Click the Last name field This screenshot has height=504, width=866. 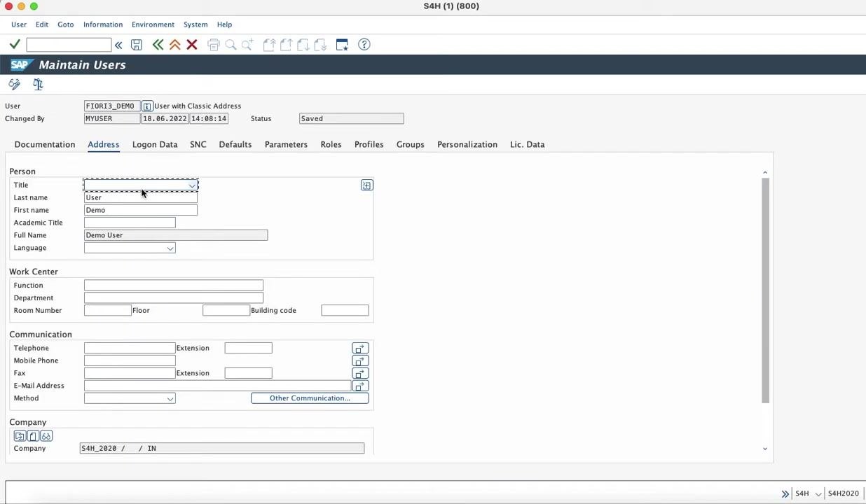coord(141,198)
